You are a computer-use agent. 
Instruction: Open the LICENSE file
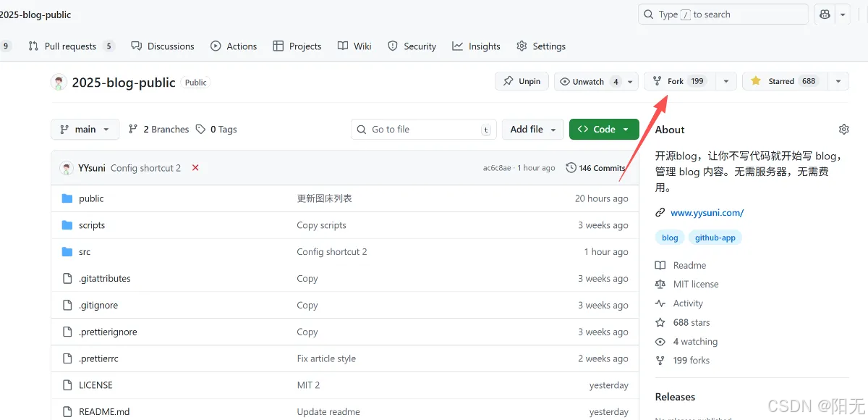coord(95,385)
